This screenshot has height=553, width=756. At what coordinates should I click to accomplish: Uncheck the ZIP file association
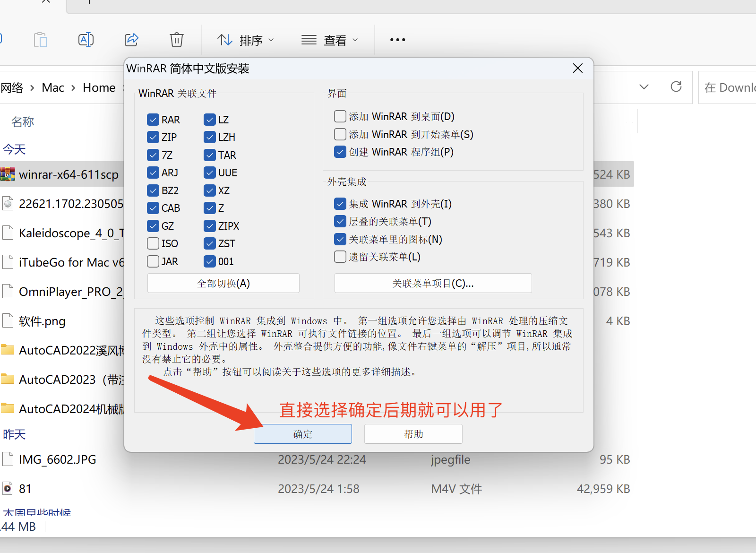(153, 137)
